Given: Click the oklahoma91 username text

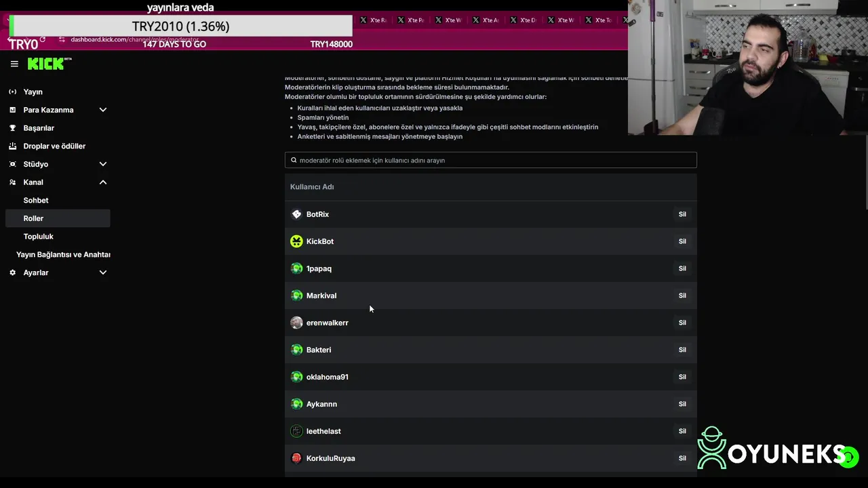Looking at the screenshot, I should (x=328, y=377).
